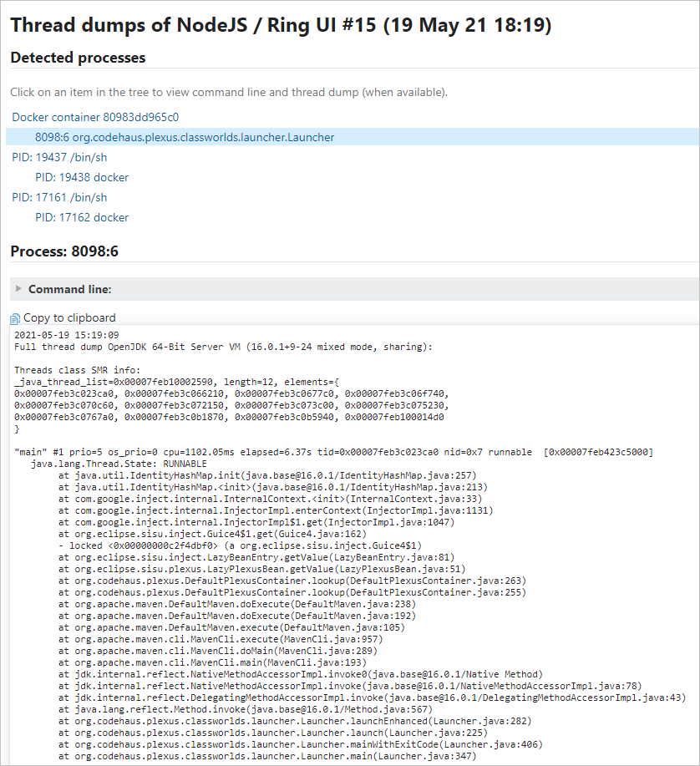
Task: Click the Copy to clipboard link
Action: click(x=69, y=317)
